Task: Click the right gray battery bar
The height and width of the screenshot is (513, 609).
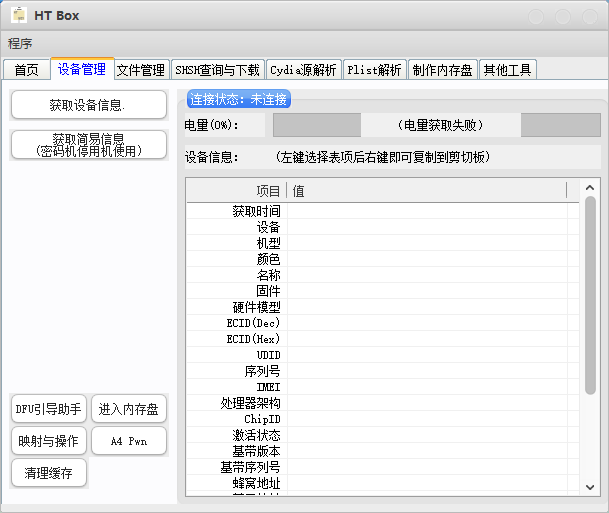Action: pyautogui.click(x=560, y=125)
